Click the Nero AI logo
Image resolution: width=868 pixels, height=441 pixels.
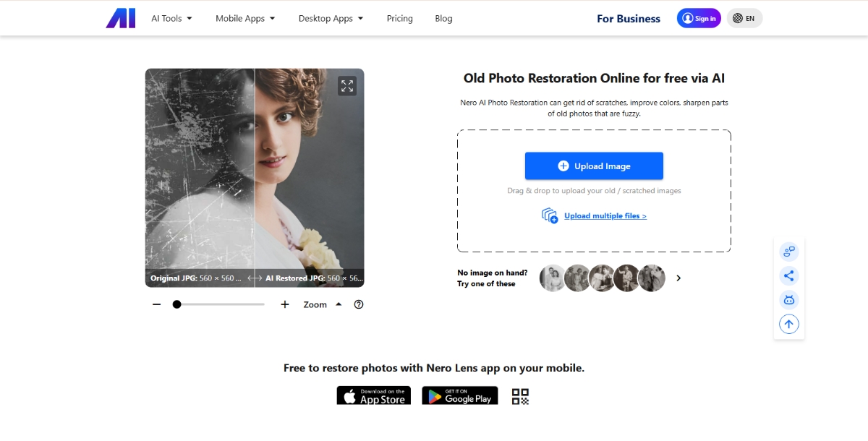121,19
